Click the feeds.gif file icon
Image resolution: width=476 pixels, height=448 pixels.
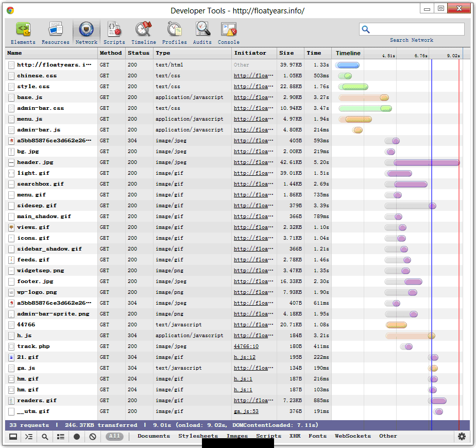tap(11, 260)
